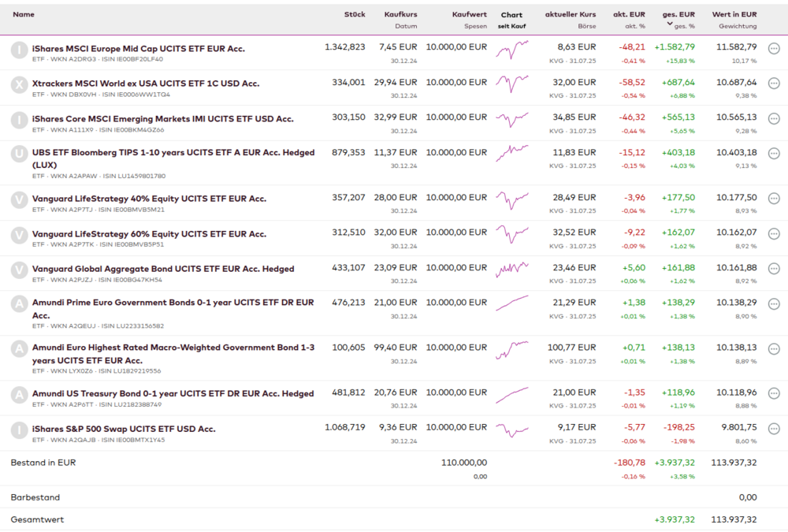Sort the table by the Name column header

click(x=24, y=14)
